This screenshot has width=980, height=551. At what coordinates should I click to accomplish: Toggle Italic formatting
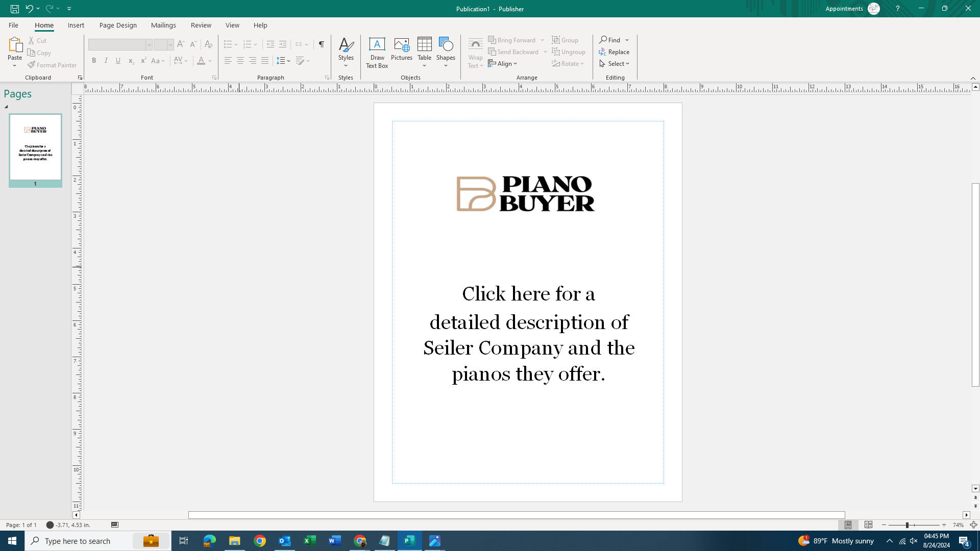pyautogui.click(x=106, y=61)
